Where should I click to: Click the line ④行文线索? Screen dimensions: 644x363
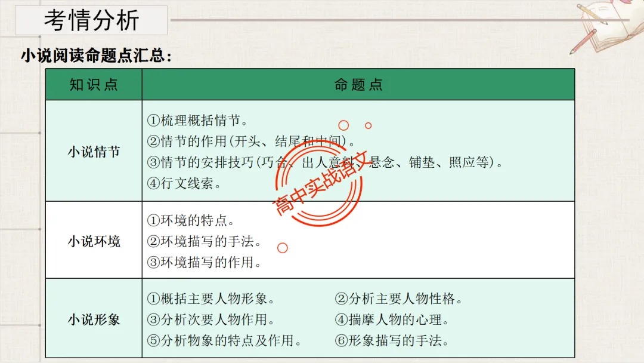tap(184, 183)
